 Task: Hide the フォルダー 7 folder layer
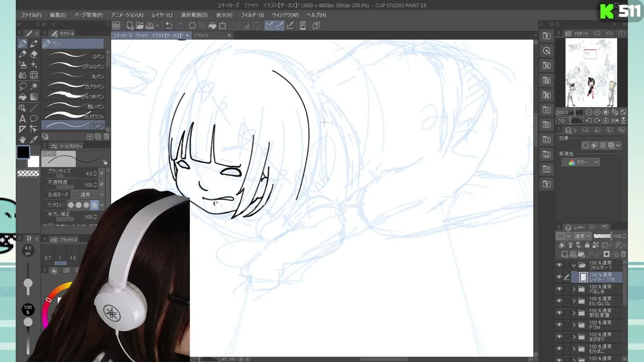tap(559, 265)
